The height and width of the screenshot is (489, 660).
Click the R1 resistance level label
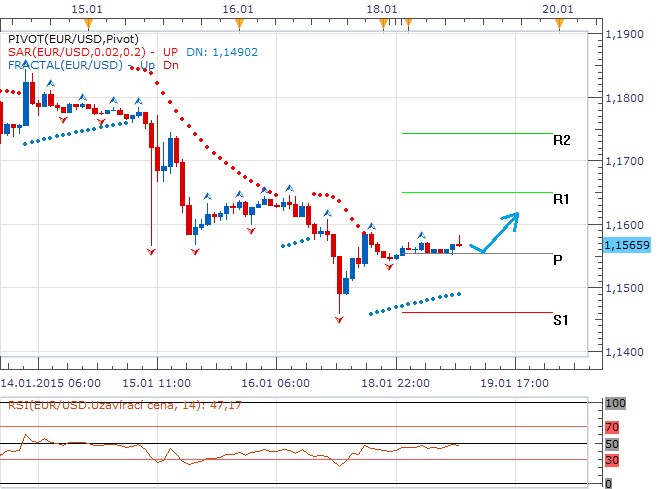(561, 200)
